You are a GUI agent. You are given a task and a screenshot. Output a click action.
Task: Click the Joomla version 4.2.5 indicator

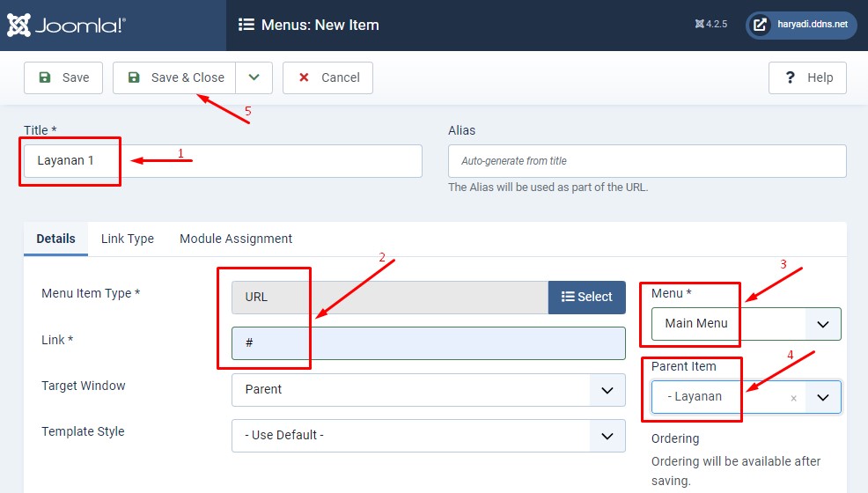pos(710,25)
